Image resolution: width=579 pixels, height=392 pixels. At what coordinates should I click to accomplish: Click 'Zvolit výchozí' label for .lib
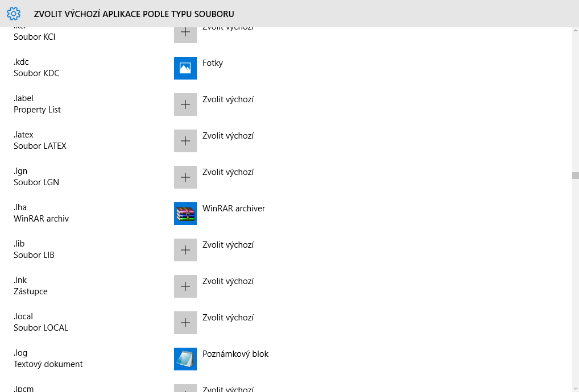coord(228,245)
